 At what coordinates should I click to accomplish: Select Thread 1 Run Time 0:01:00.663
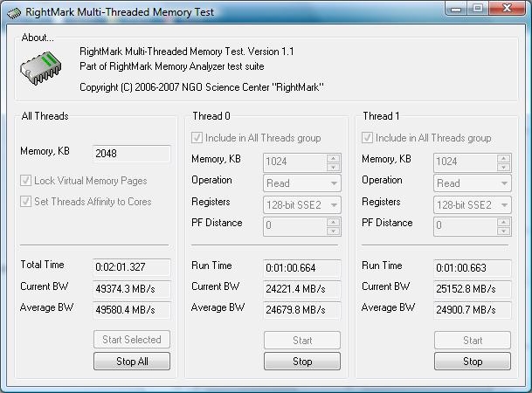473,268
